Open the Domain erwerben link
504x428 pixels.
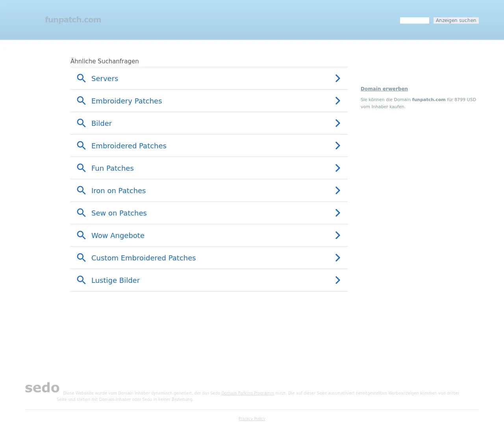(x=384, y=89)
